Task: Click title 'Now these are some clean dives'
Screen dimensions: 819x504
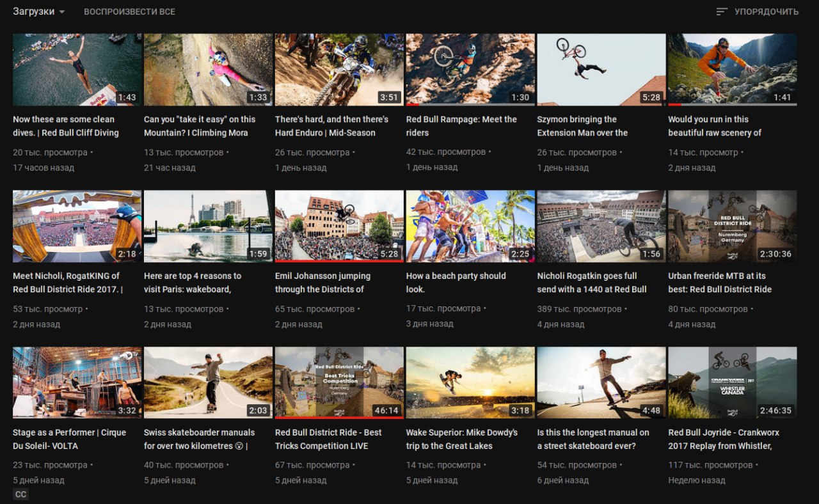Action: pyautogui.click(x=66, y=126)
